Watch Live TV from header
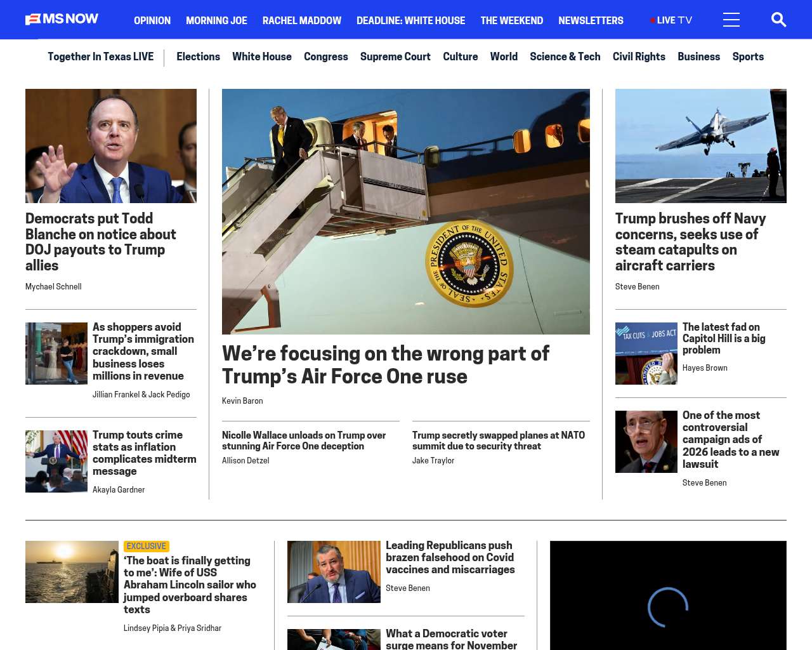Viewport: 812px width, 650px height. (x=671, y=20)
